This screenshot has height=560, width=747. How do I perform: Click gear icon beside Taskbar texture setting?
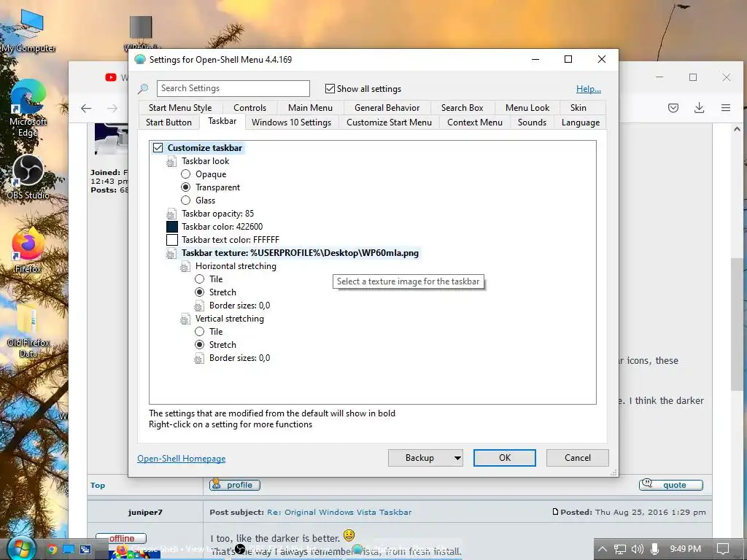tap(171, 253)
